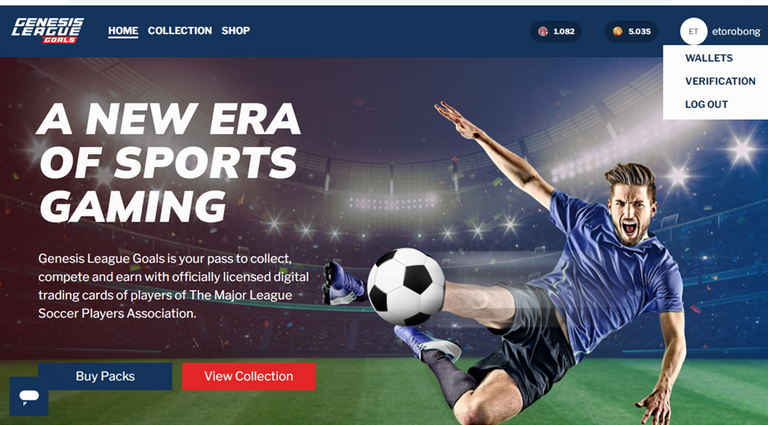Click the red View Collection button
Screen dimensions: 768x425
[x=248, y=376]
